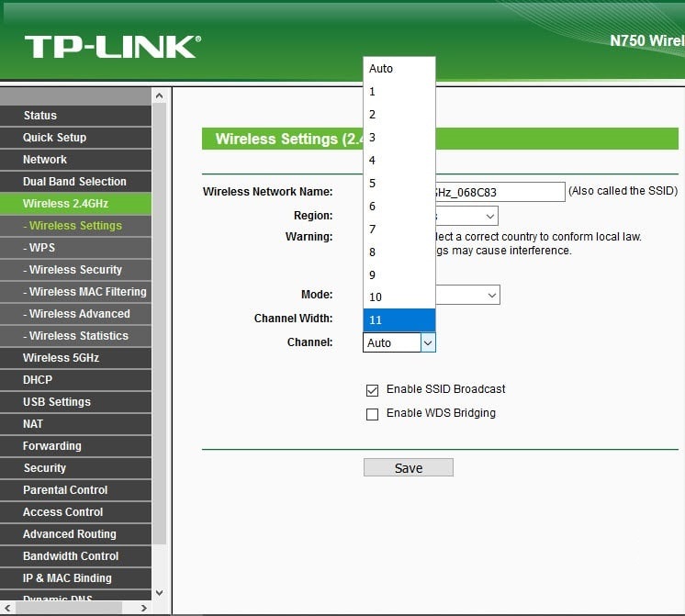Click the sidebar horizontal scrollbar thumb
This screenshot has width=685, height=616.
(69, 608)
